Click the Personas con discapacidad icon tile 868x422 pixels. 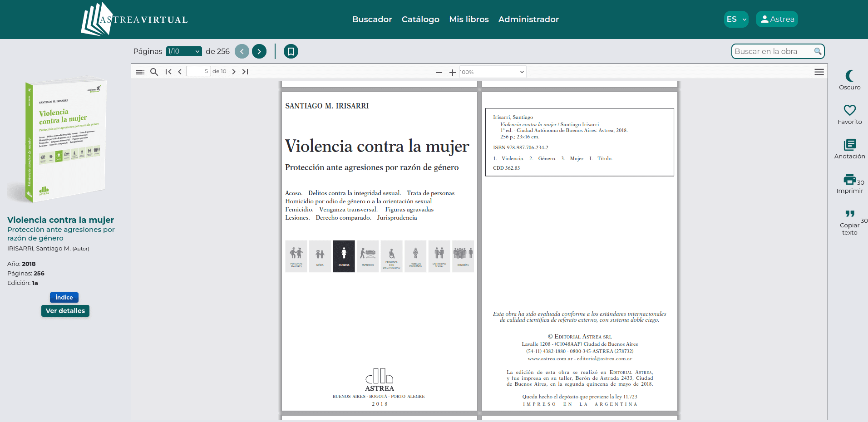[391, 256]
